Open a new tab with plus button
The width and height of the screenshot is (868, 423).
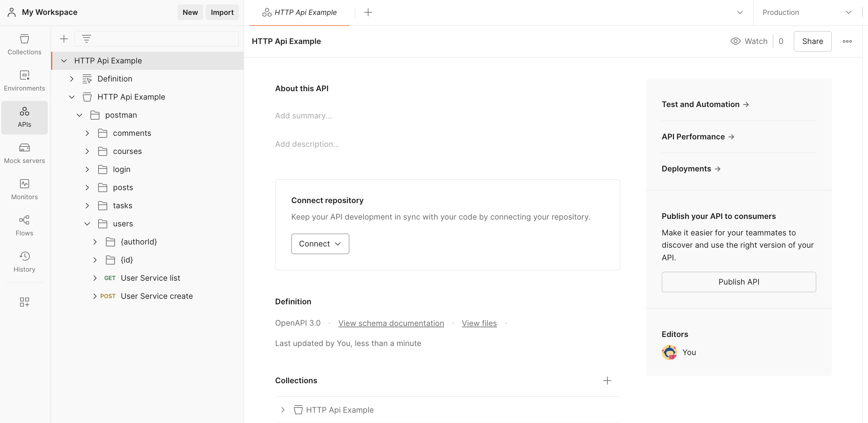click(368, 13)
